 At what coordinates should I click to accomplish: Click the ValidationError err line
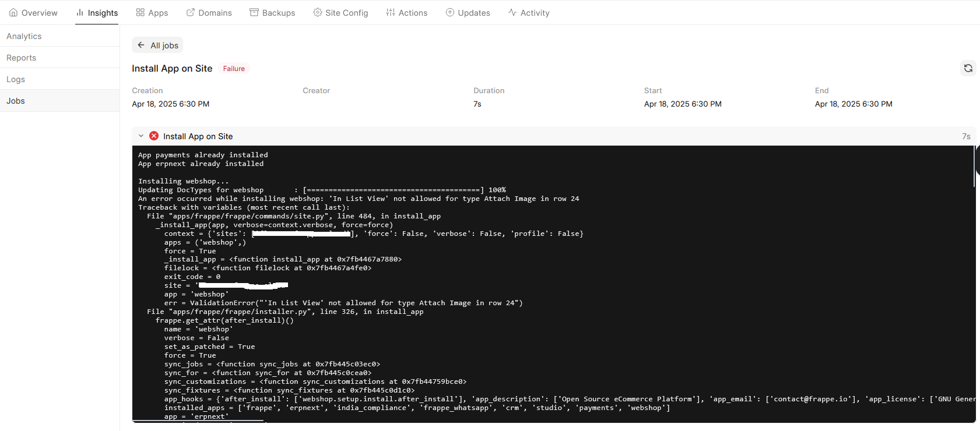(343, 303)
